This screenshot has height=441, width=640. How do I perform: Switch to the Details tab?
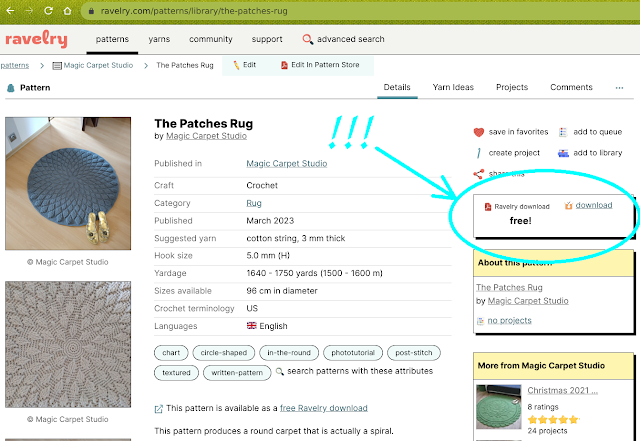click(x=397, y=87)
